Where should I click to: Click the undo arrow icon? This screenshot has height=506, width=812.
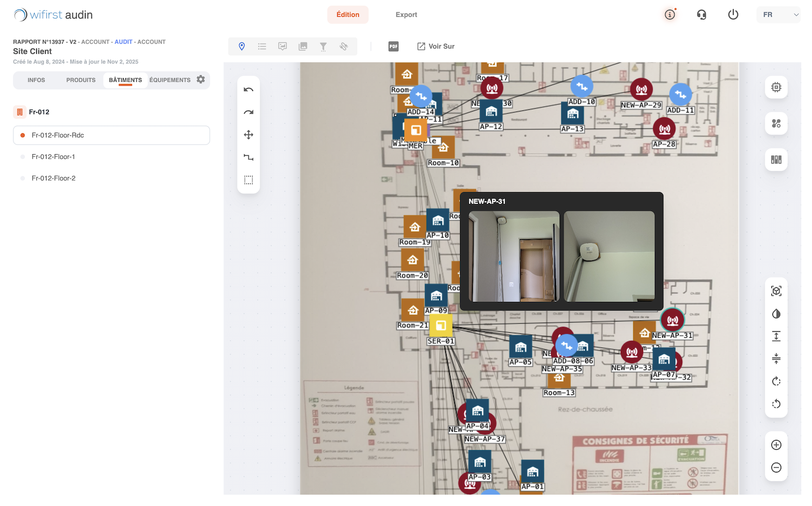248,90
